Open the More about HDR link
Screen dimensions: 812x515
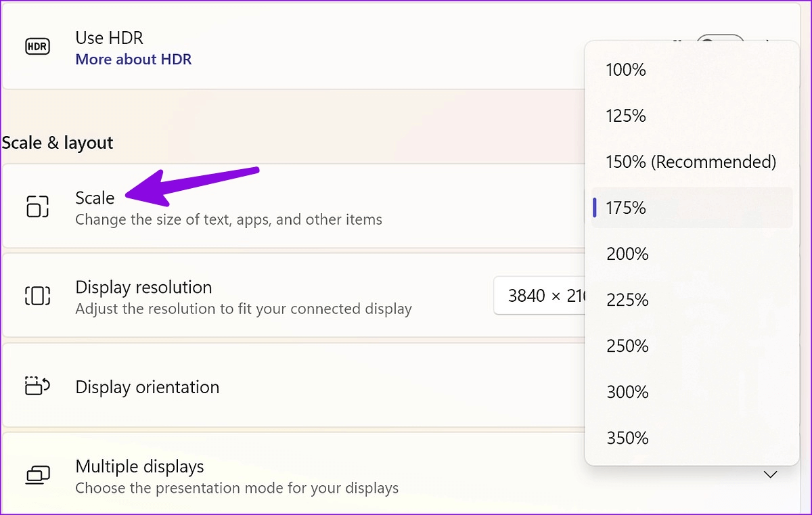[x=133, y=60]
